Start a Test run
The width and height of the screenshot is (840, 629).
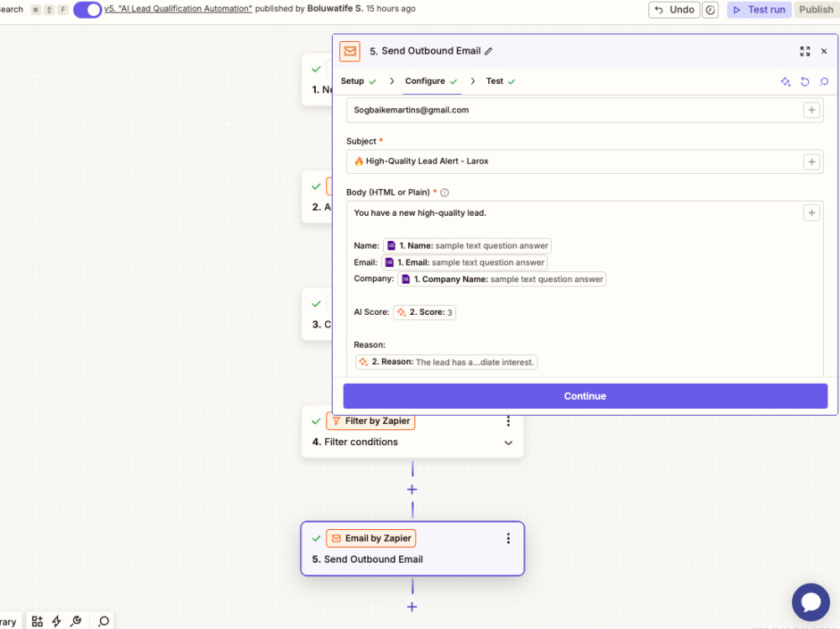[x=759, y=9]
